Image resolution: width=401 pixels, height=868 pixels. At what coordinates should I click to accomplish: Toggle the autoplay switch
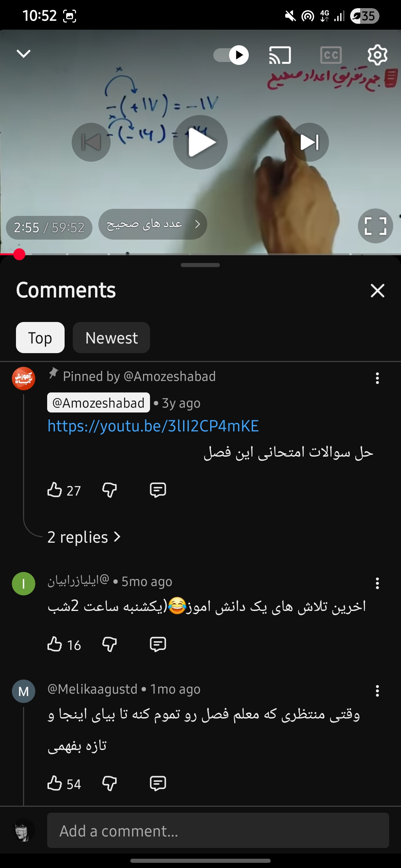231,55
